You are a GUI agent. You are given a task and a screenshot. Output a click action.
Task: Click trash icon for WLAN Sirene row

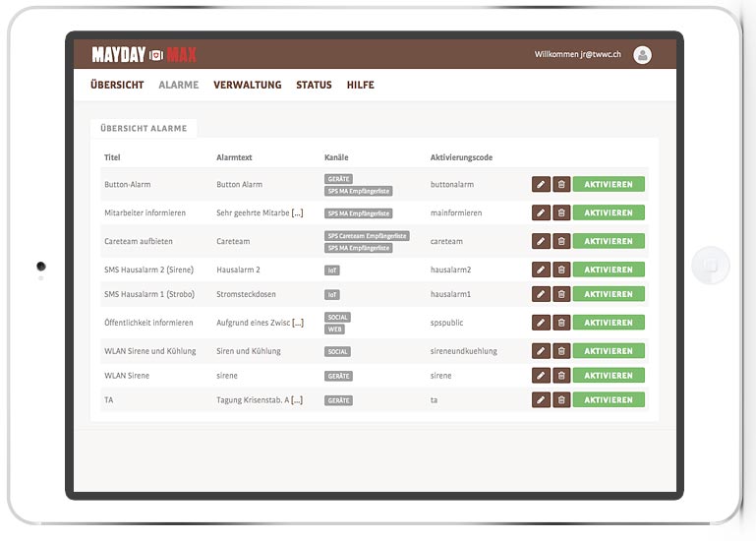(x=561, y=376)
